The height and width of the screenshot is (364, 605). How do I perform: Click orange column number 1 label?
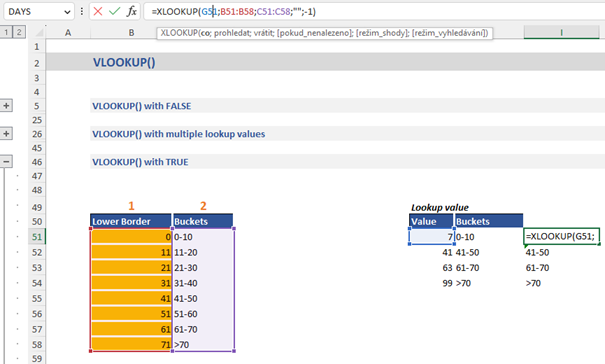[x=131, y=206]
